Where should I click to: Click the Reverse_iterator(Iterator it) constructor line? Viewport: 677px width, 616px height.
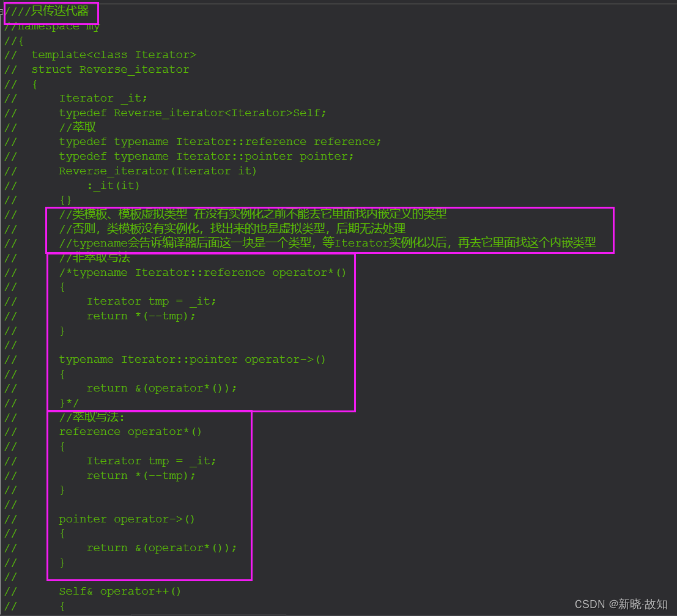(158, 171)
